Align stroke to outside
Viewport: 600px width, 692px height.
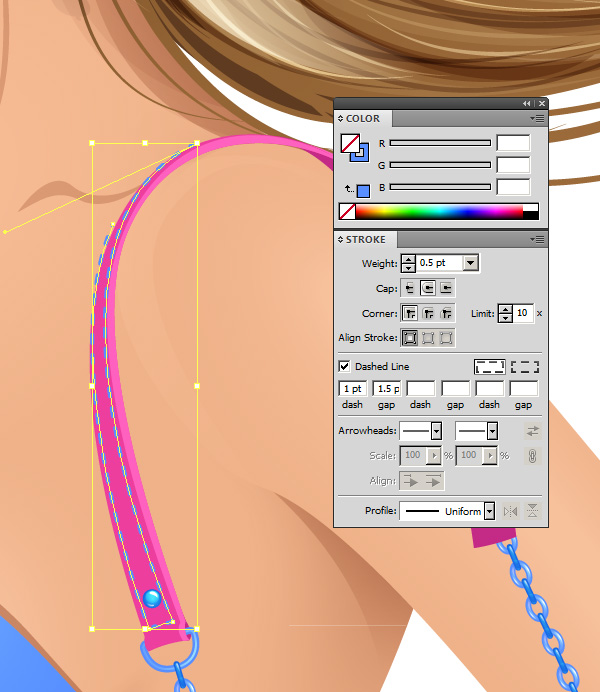point(446,338)
